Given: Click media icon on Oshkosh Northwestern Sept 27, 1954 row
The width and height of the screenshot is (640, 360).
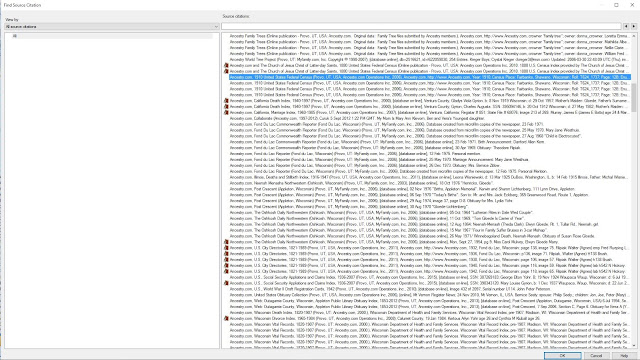Looking at the screenshot, I should coord(226,242).
